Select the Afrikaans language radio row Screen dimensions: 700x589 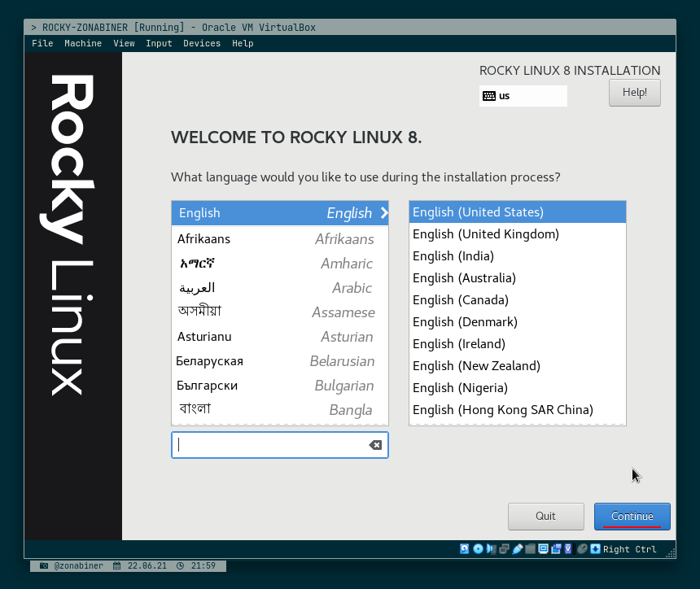pos(244,238)
